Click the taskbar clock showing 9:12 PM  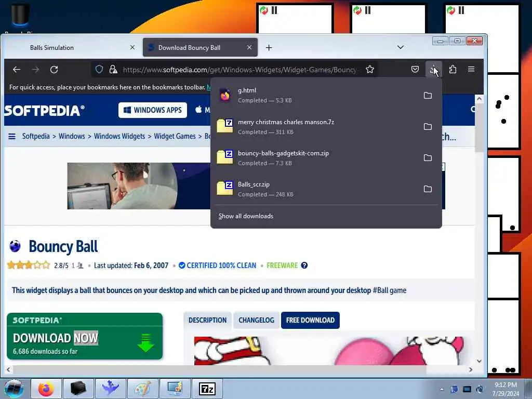tap(506, 389)
